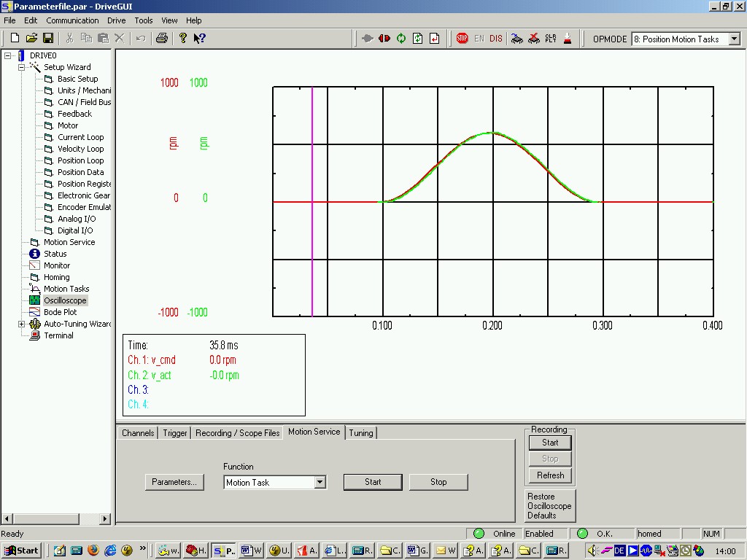The image size is (747, 560).
Task: Open the Function dropdown showing Motion Task
Action: pyautogui.click(x=320, y=483)
